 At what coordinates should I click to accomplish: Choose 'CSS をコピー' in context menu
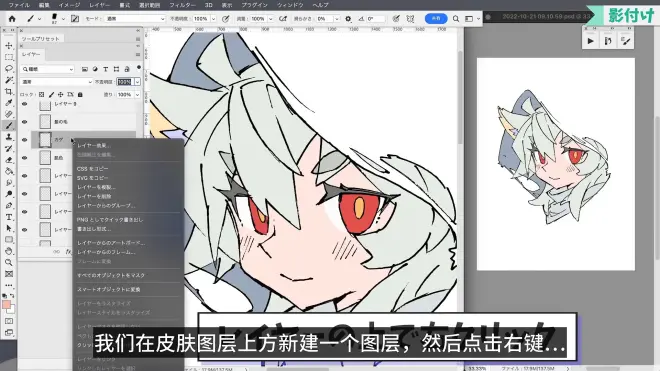pyautogui.click(x=92, y=168)
